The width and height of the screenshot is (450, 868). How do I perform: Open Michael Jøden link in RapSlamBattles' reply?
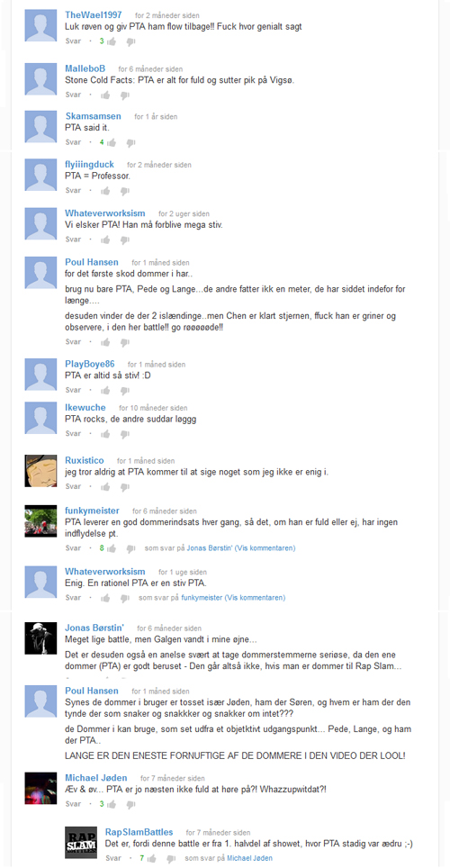click(x=249, y=859)
